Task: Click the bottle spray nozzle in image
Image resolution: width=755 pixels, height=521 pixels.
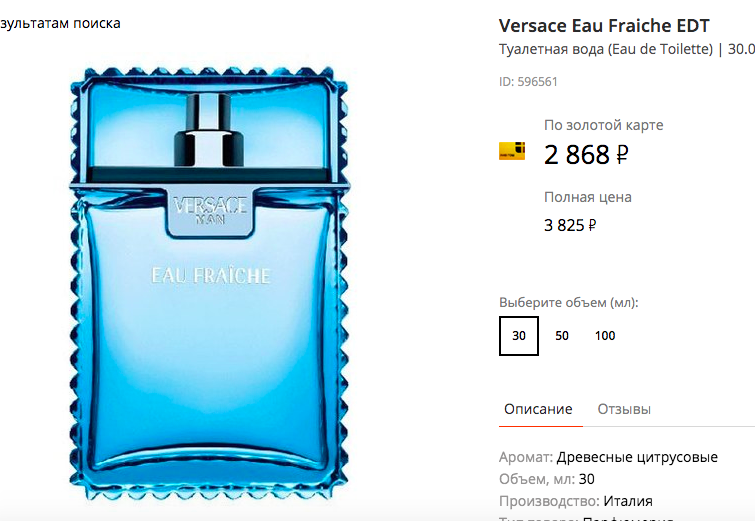Action: 208,130
